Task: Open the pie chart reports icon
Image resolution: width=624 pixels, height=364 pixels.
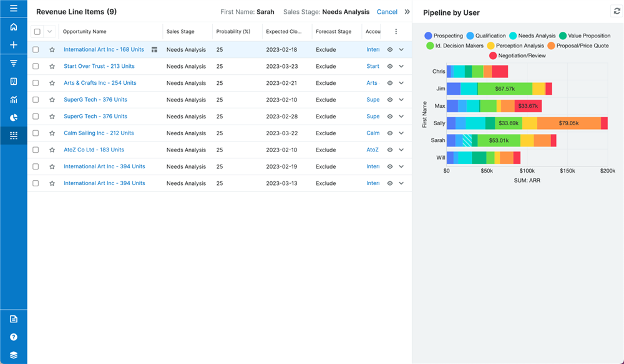Action: tap(13, 118)
